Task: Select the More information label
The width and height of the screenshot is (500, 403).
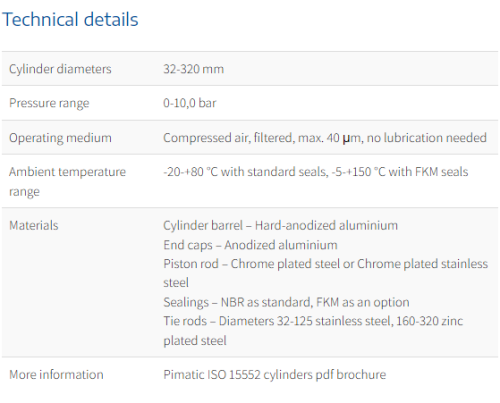Action: pyautogui.click(x=56, y=375)
